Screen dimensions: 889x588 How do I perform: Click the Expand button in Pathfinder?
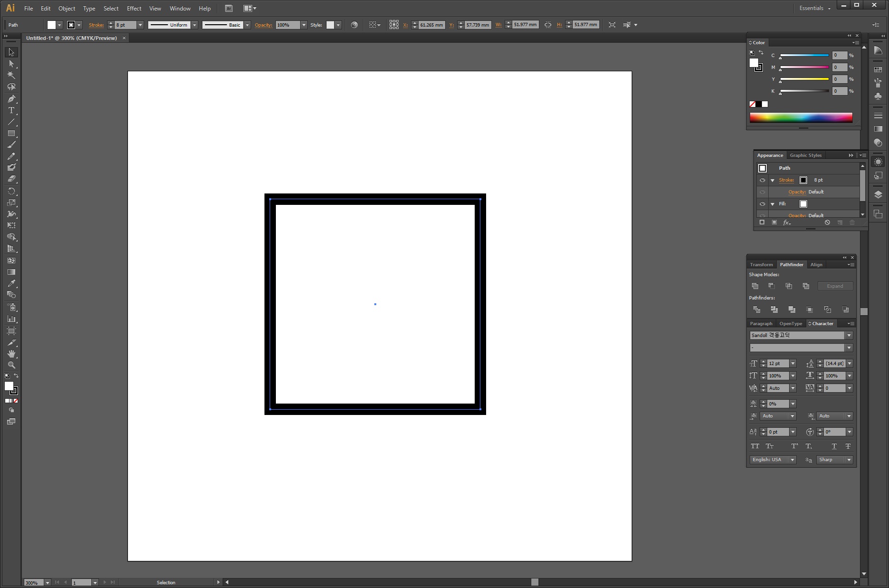coord(835,286)
